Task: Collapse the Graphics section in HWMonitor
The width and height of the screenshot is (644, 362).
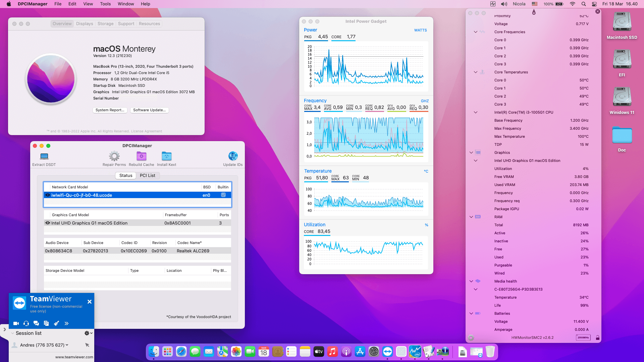Action: [471, 153]
